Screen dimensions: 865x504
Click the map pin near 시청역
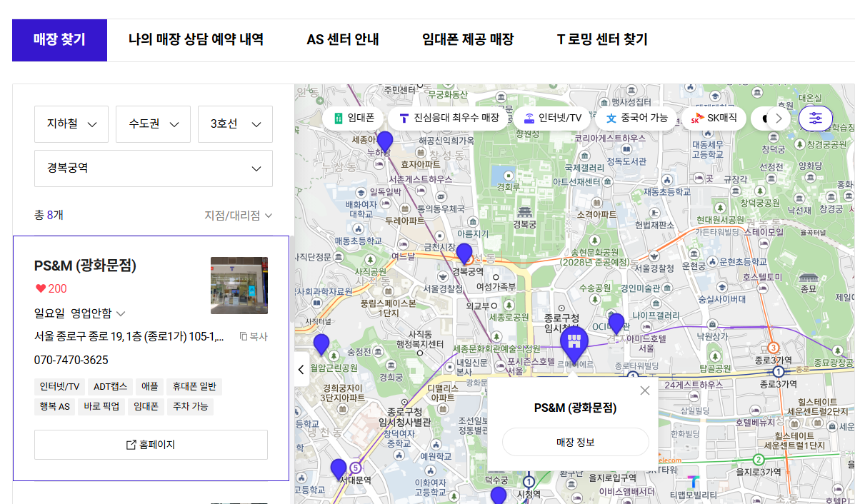pos(499,495)
